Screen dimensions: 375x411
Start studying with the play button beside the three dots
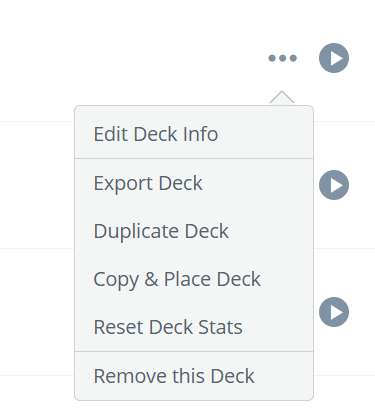334,58
